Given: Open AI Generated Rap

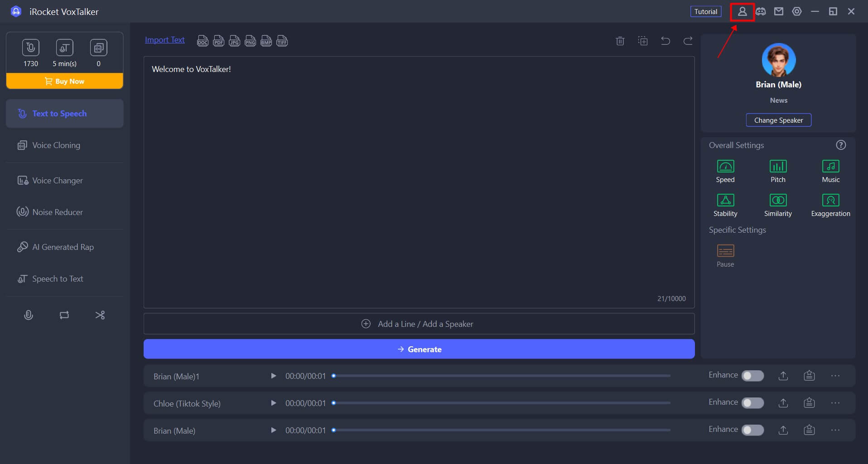Looking at the screenshot, I should tap(65, 247).
